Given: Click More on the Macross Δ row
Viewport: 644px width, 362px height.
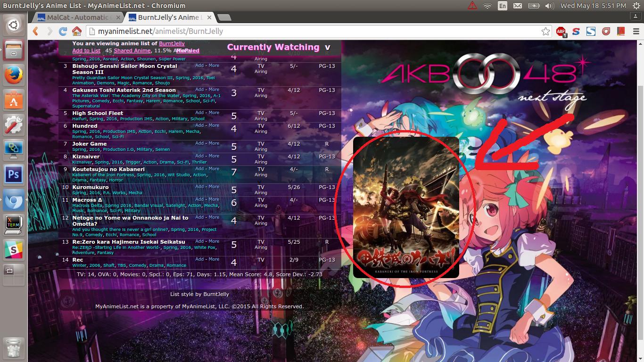Looking at the screenshot, I should click(214, 199).
